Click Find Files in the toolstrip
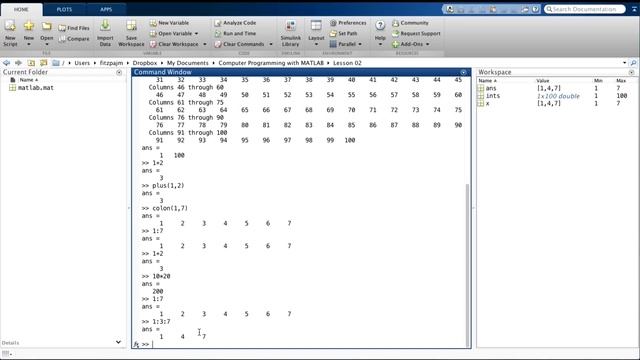The image size is (640, 360). coord(74,28)
